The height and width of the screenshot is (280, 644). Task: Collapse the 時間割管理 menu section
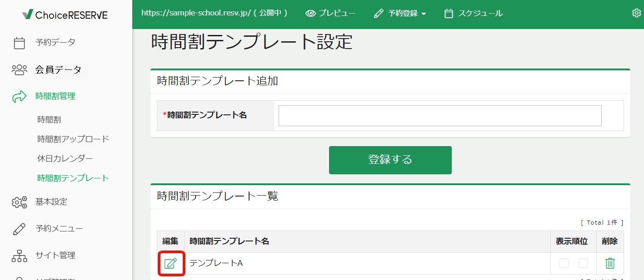point(55,96)
